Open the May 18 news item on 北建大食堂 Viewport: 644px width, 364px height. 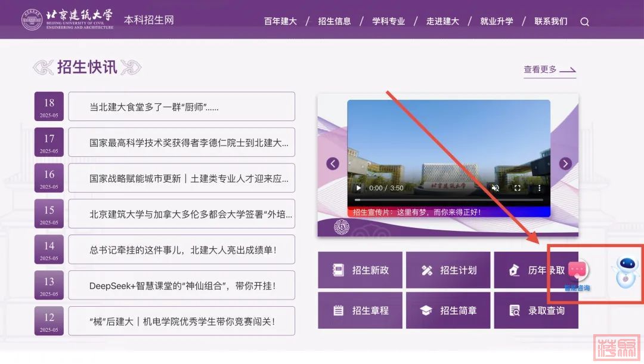[x=182, y=107]
